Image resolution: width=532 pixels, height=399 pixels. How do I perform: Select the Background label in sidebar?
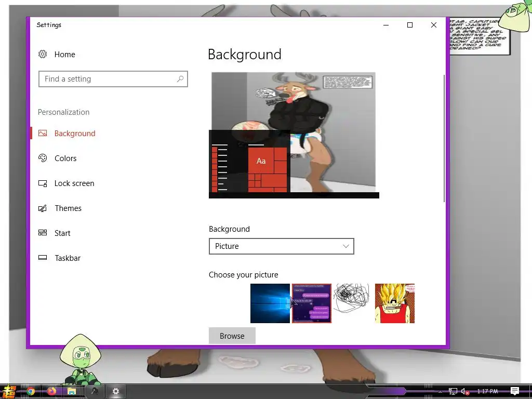[x=75, y=134]
